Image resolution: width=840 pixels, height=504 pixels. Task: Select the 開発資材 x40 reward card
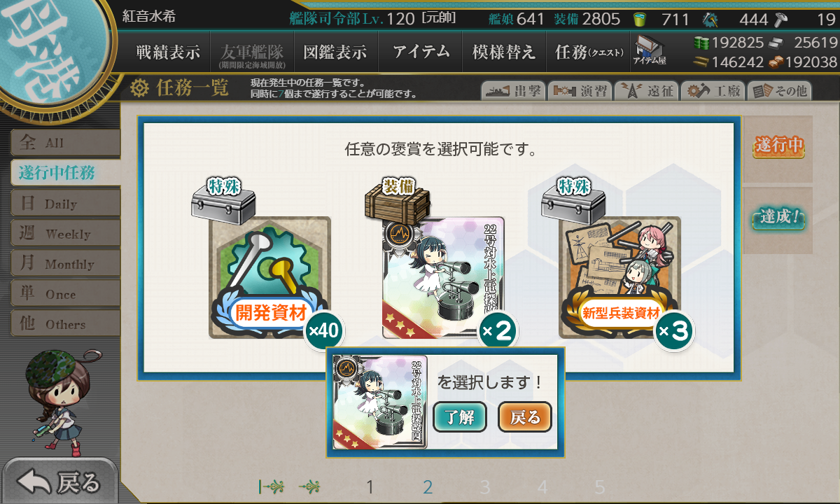[x=270, y=277]
